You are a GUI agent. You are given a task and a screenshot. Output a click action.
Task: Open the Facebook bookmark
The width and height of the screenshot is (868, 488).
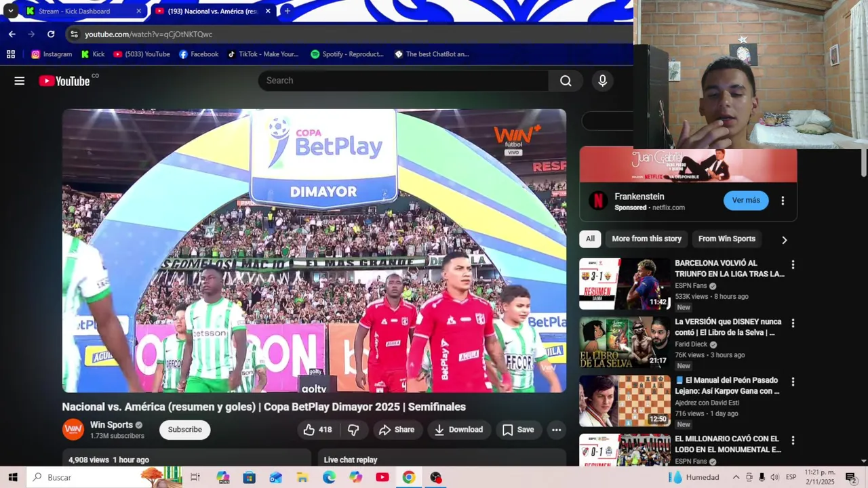click(x=199, y=54)
